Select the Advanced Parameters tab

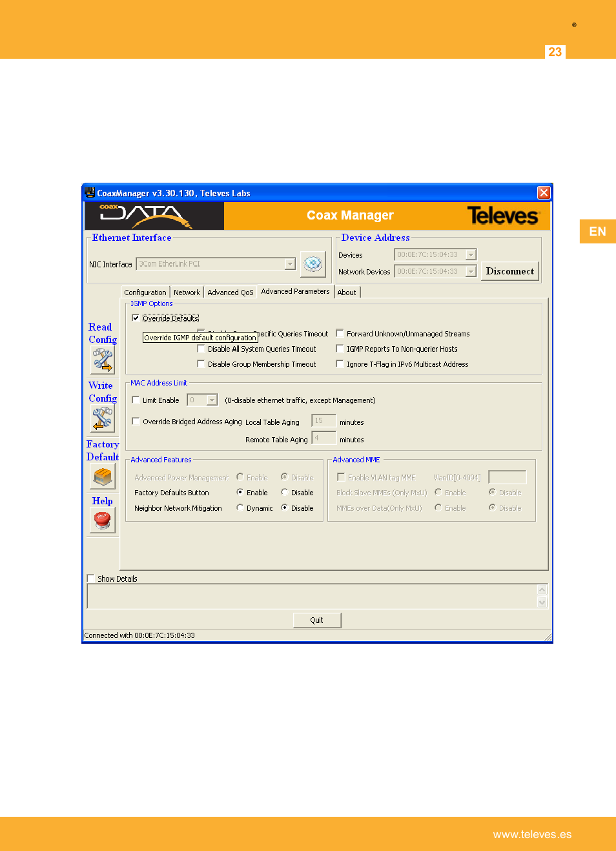point(295,291)
